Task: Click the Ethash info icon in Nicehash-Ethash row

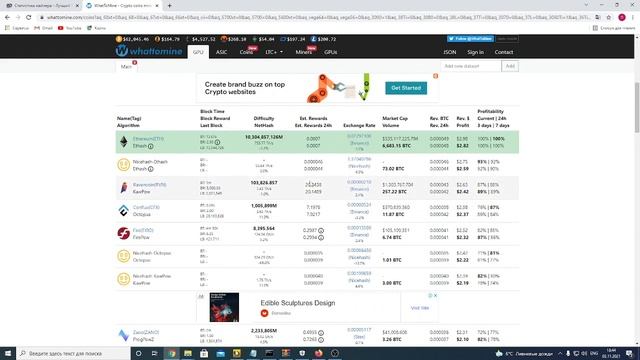Action: 151,169
